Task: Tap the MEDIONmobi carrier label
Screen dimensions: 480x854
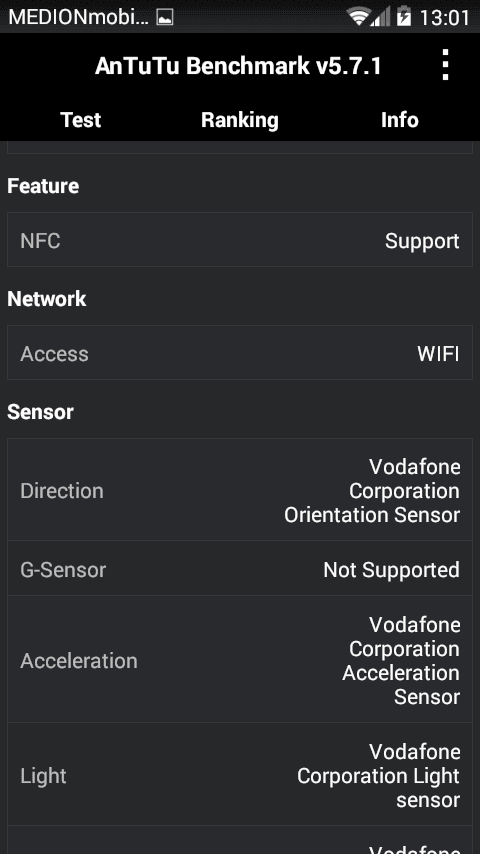Action: (78, 17)
